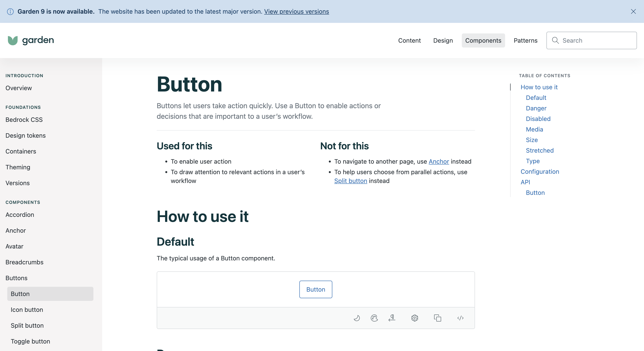
Task: Jump to Stretched in table of contents
Action: (x=540, y=150)
